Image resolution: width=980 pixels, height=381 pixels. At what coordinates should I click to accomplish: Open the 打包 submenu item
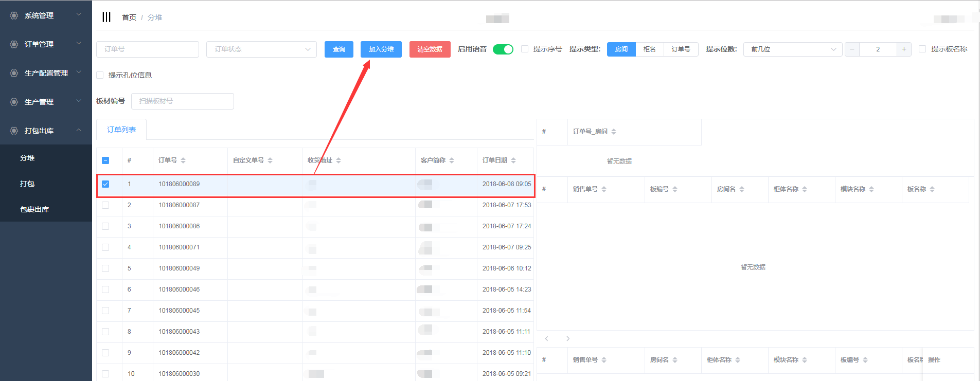[x=27, y=184]
